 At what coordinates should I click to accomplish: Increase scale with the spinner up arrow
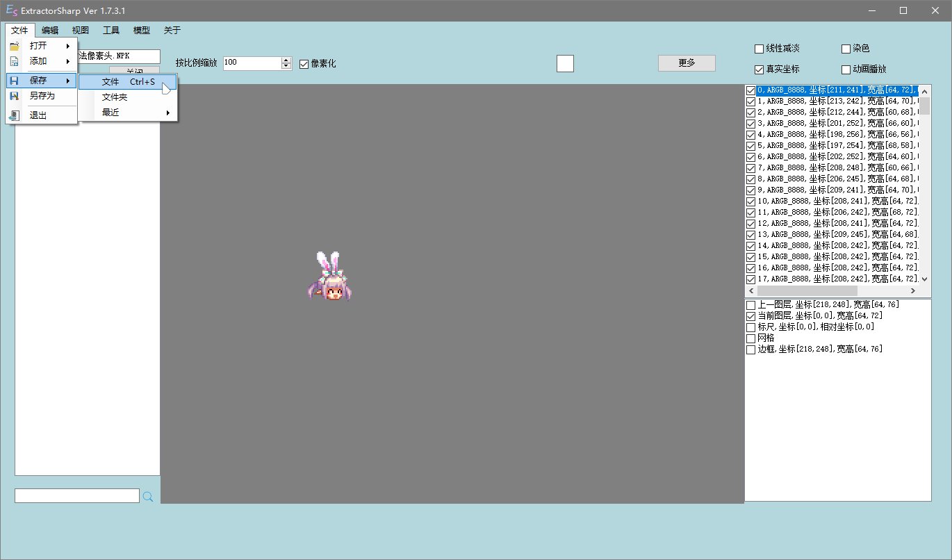pos(286,60)
